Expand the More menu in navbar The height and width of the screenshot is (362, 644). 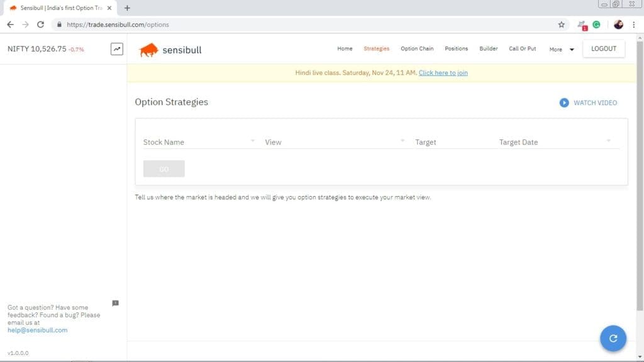(562, 49)
